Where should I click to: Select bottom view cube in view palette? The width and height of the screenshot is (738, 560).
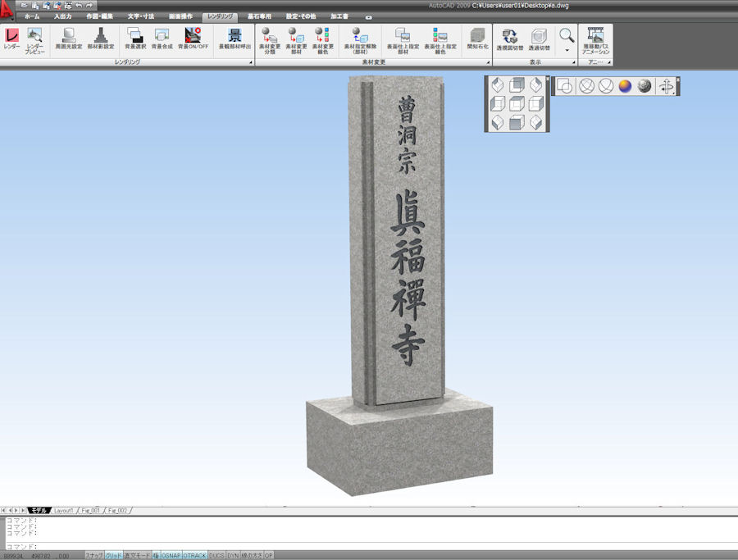[x=517, y=122]
